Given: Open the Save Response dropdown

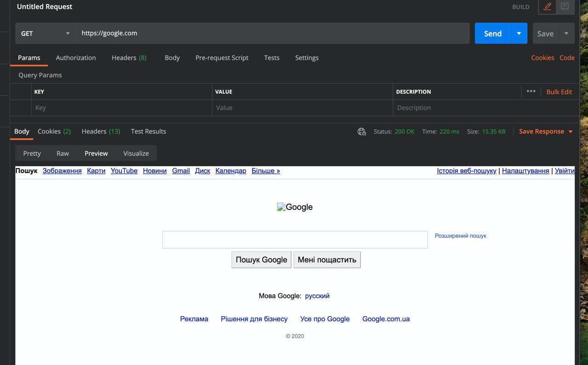Looking at the screenshot, I should tap(546, 131).
